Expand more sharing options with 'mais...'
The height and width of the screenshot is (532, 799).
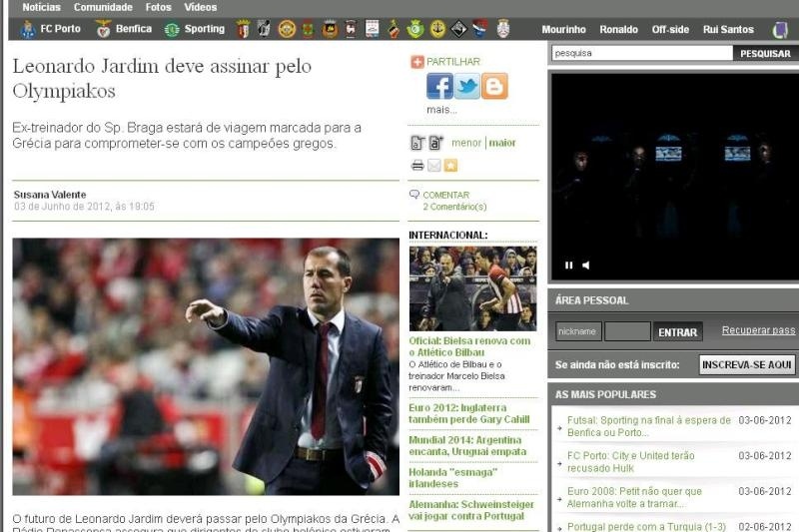(x=441, y=110)
